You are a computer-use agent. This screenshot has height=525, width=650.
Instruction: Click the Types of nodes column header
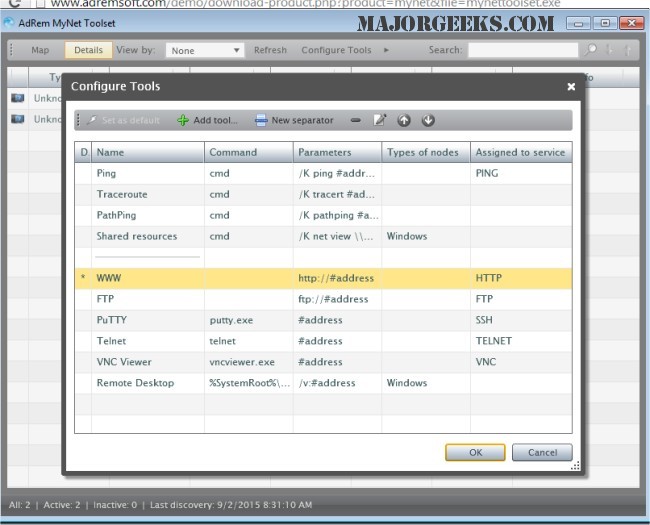point(426,152)
